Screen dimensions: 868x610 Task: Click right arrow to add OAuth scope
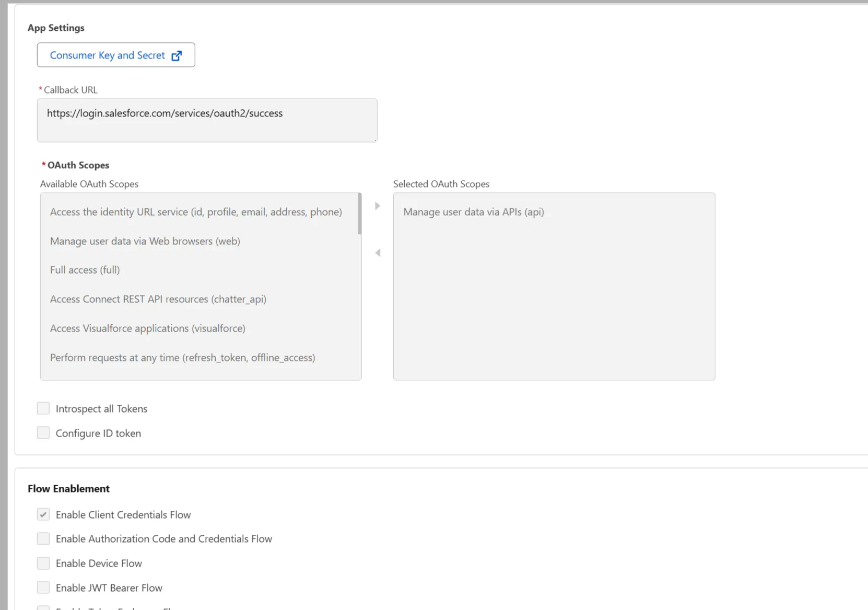(378, 206)
